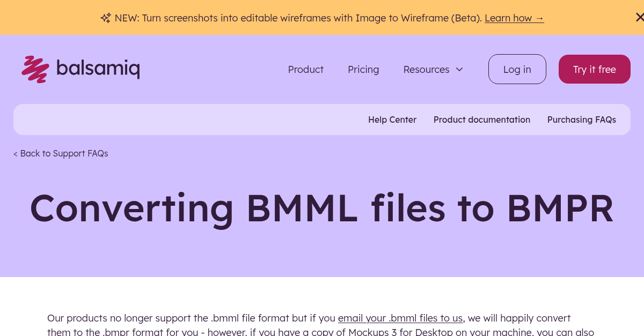The width and height of the screenshot is (644, 336).
Task: Go back to Support FAQs
Action: (x=61, y=153)
